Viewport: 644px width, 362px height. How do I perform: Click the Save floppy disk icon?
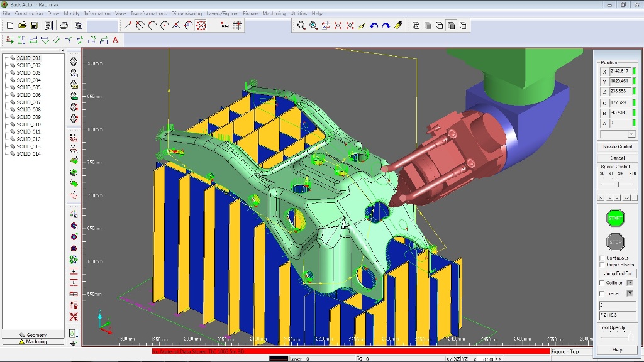[x=35, y=26]
